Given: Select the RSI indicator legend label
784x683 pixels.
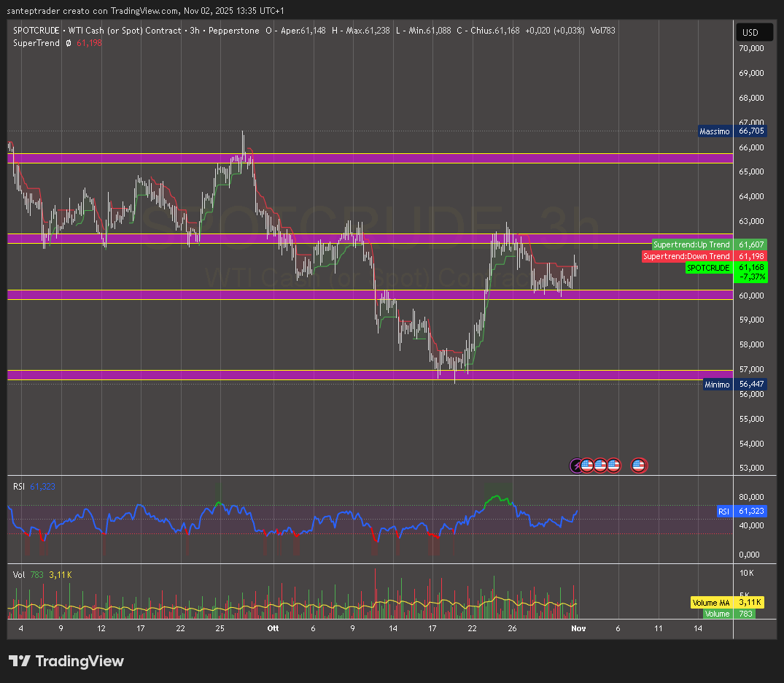Looking at the screenshot, I should (x=19, y=486).
